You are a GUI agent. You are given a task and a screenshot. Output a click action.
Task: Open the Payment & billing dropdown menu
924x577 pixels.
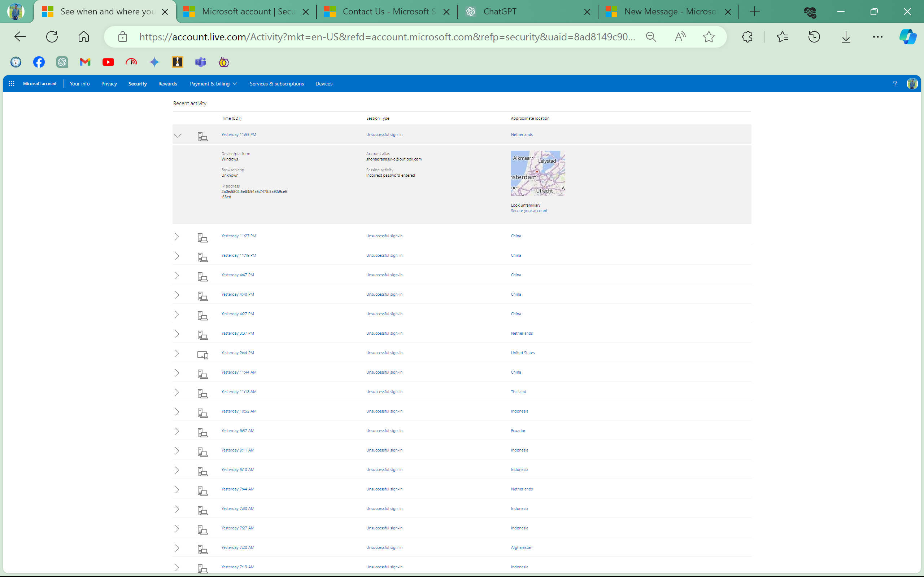(x=213, y=84)
